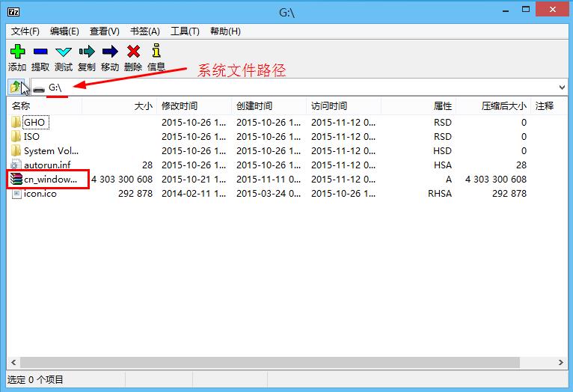Select the ISO folder name
This screenshot has height=392, width=573.
[31, 136]
